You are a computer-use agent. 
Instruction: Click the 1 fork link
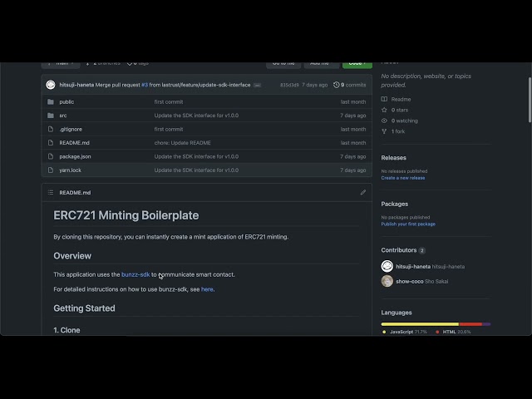pyautogui.click(x=398, y=131)
